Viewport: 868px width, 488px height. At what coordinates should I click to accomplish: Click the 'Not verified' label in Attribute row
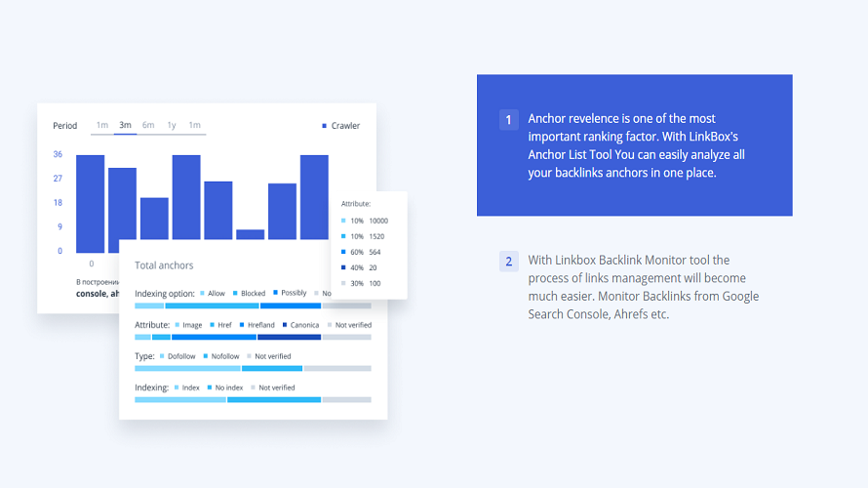click(353, 325)
